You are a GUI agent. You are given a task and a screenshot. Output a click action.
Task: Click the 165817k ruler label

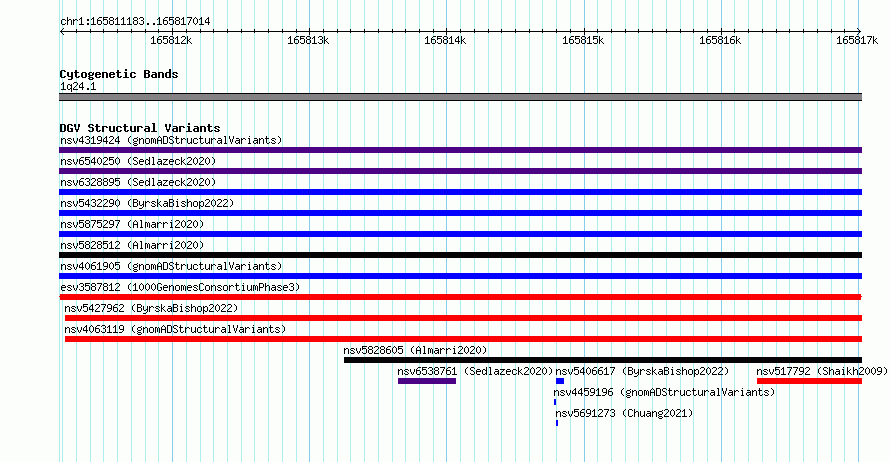[857, 40]
